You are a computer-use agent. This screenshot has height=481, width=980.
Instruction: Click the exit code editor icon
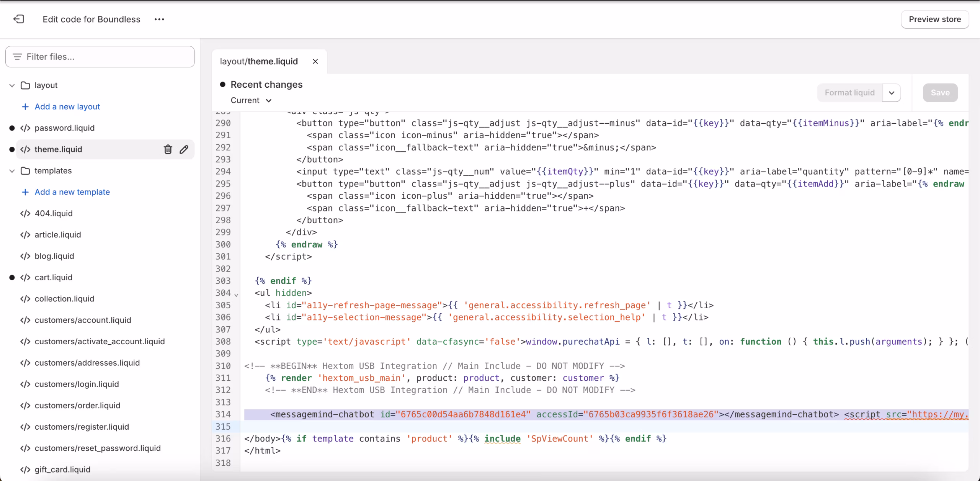(x=19, y=19)
